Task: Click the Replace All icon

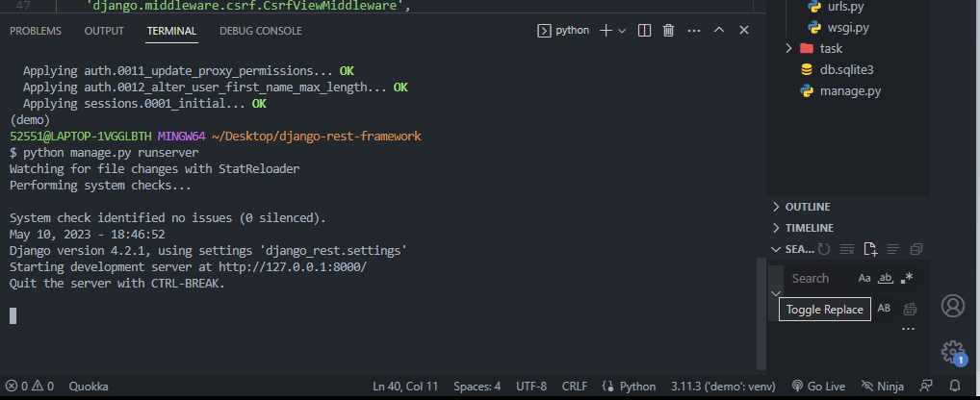Action: tap(910, 309)
